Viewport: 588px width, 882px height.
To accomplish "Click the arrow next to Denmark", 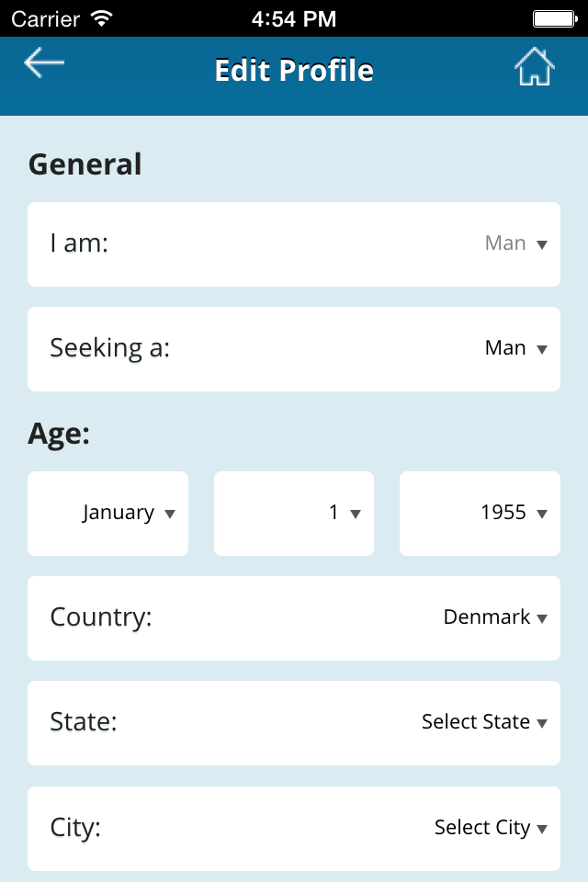I will tap(542, 618).
